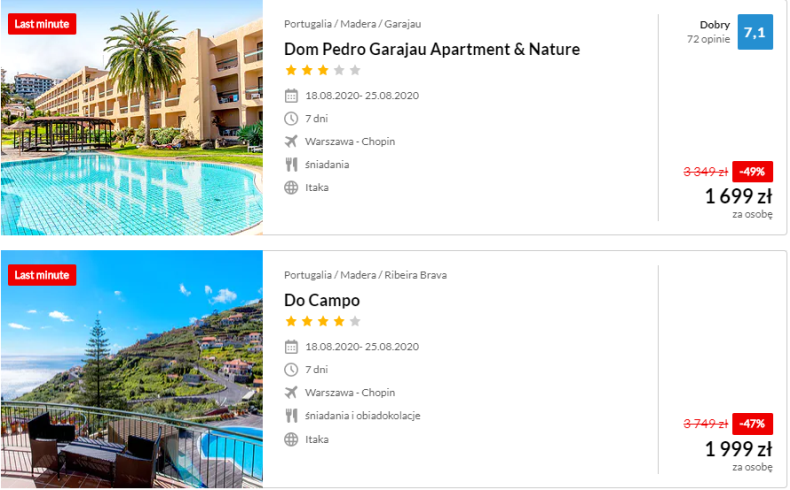Click the cutlery icon next to śniadania

click(x=291, y=165)
